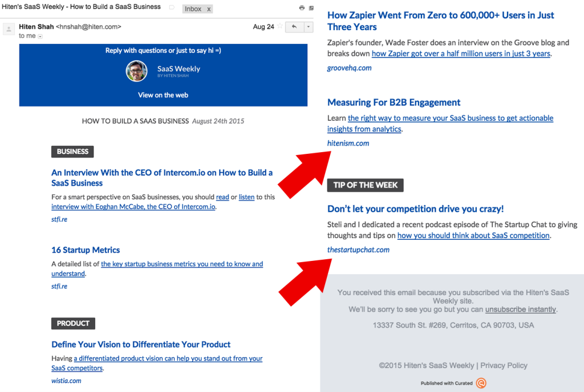Viewport: 584px width, 392px height.
Task: Open email in new window icon
Action: click(x=311, y=8)
